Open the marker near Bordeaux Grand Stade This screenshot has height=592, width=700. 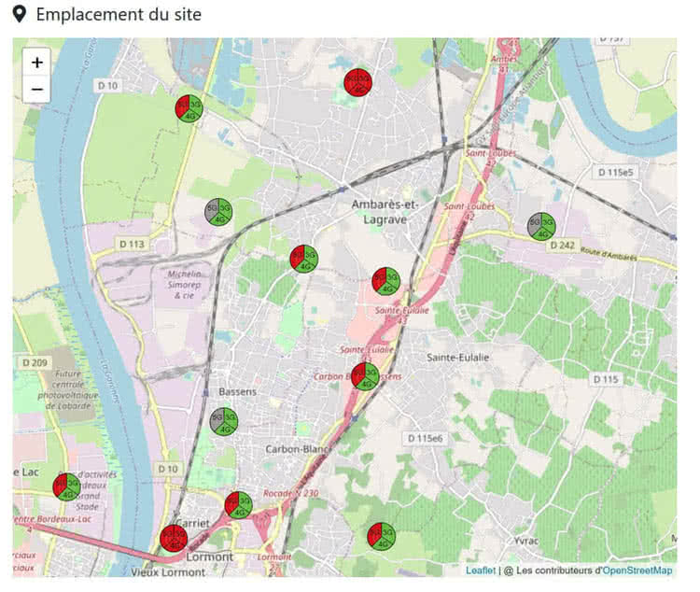(66, 486)
